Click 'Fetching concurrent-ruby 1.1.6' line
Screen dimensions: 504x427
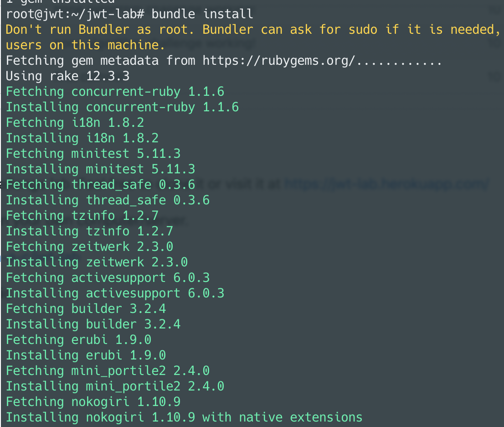tap(115, 92)
